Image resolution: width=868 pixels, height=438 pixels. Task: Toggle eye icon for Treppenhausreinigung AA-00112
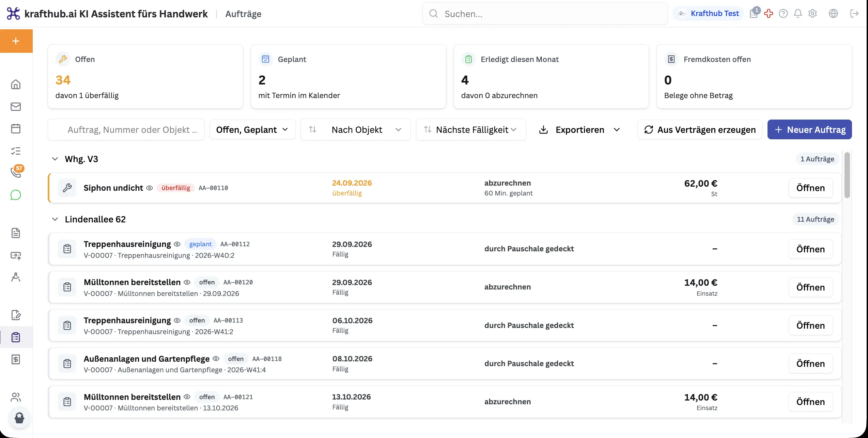coord(177,244)
